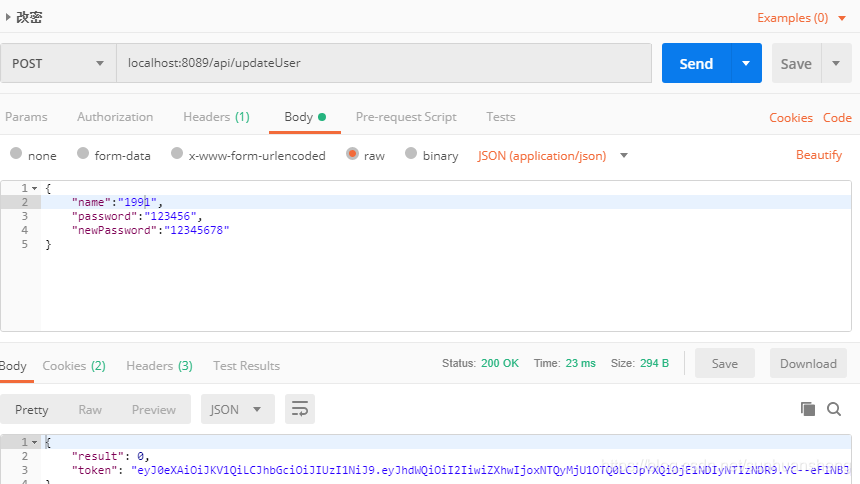This screenshot has height=484, width=860.
Task: Open the Examples (0) dropdown
Action: (x=801, y=18)
